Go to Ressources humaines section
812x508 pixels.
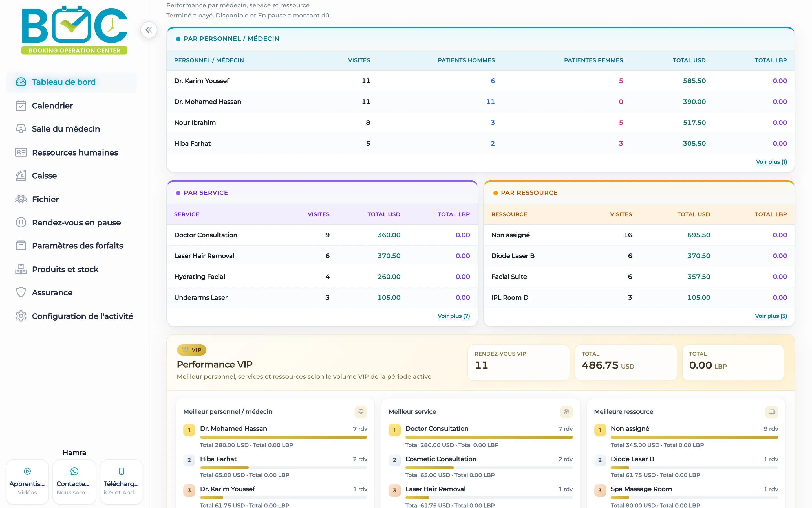pos(71,152)
